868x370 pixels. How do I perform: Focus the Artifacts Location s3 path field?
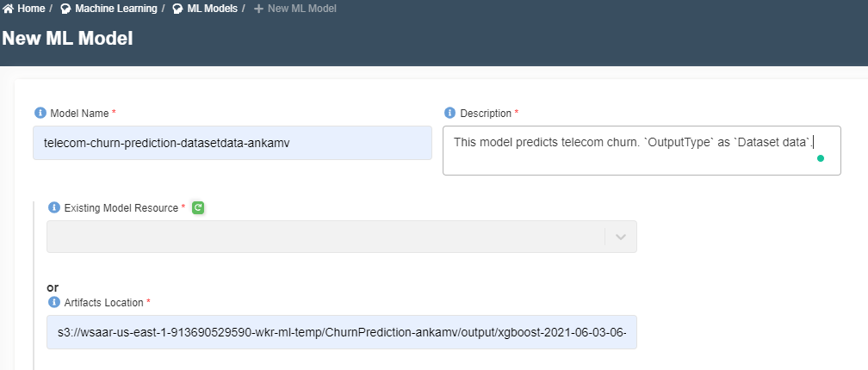point(342,332)
